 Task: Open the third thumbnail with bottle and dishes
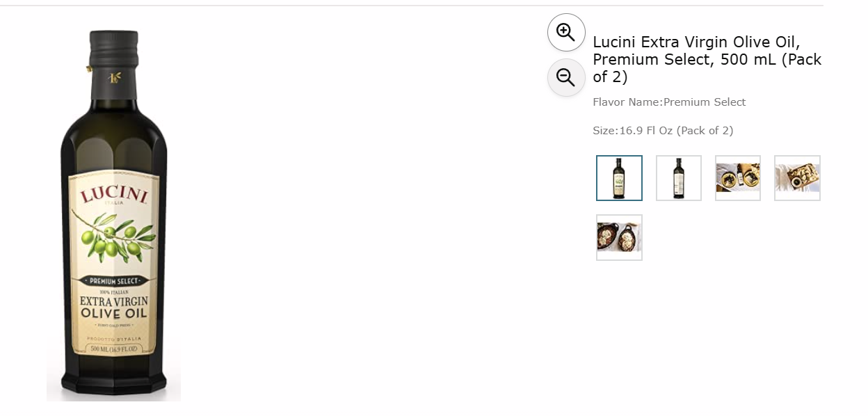[x=738, y=178]
